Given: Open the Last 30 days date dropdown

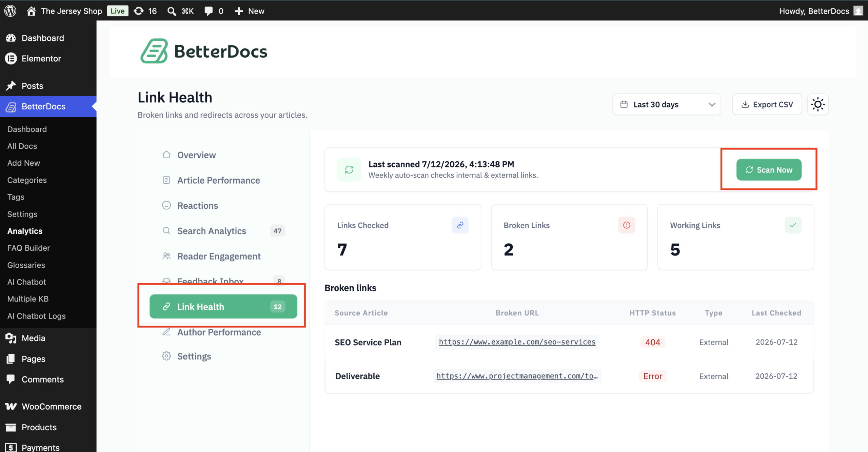Looking at the screenshot, I should [x=666, y=104].
